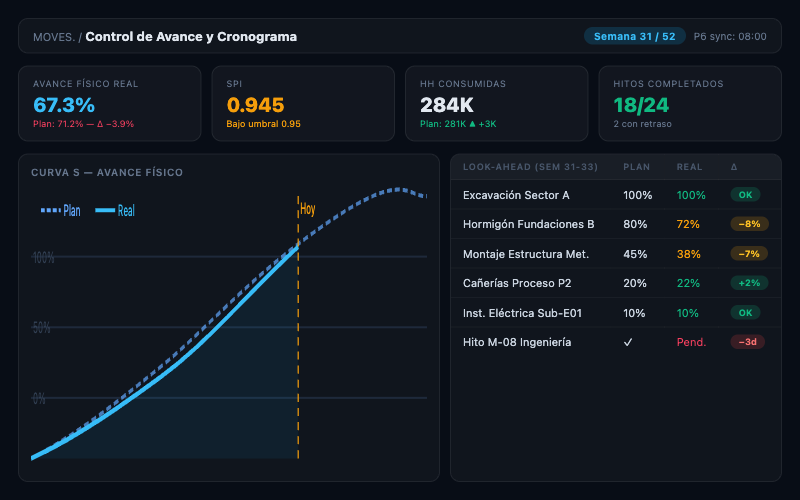The width and height of the screenshot is (800, 500).
Task: Toggle the Plan series in chart legend
Action: (x=61, y=211)
